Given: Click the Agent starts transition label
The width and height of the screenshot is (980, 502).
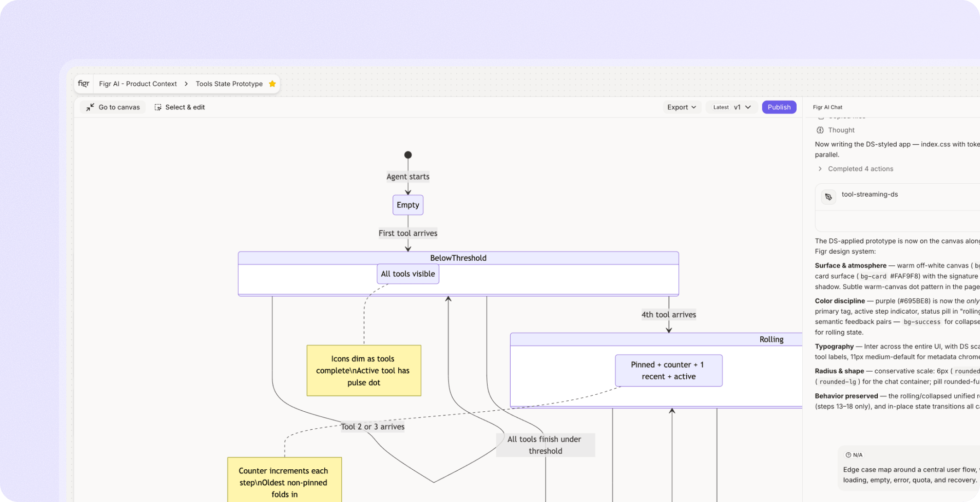Looking at the screenshot, I should click(408, 177).
